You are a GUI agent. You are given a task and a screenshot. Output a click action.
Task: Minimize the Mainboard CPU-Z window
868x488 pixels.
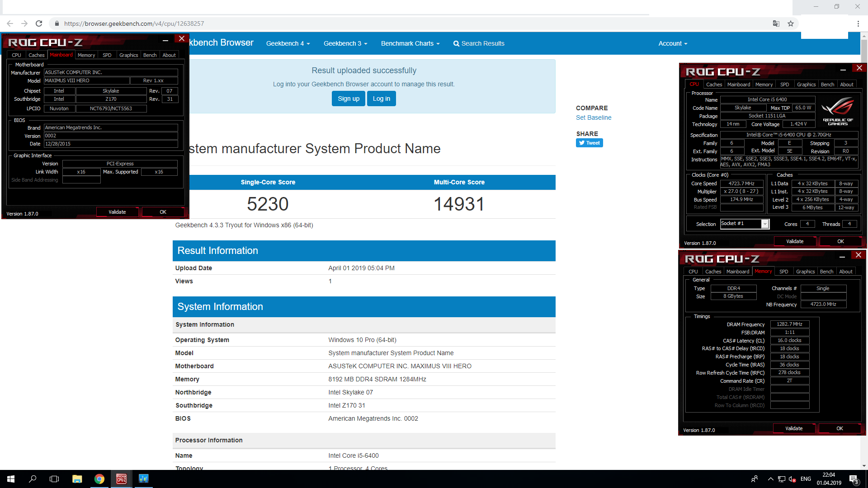[165, 40]
